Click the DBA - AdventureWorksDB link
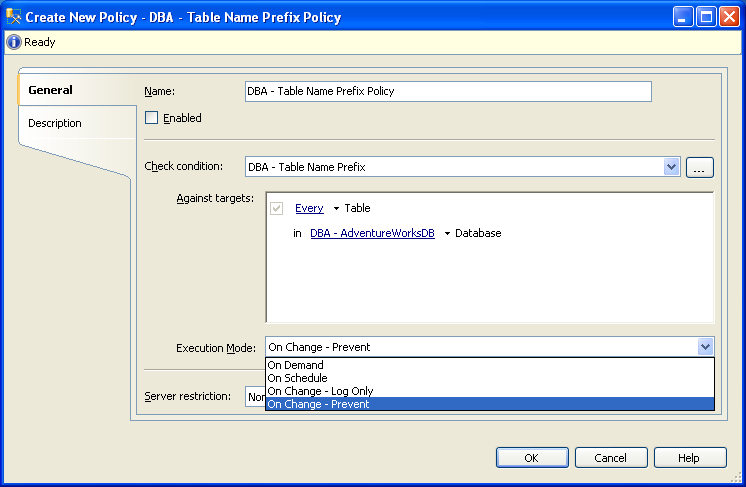 pyautogui.click(x=371, y=233)
